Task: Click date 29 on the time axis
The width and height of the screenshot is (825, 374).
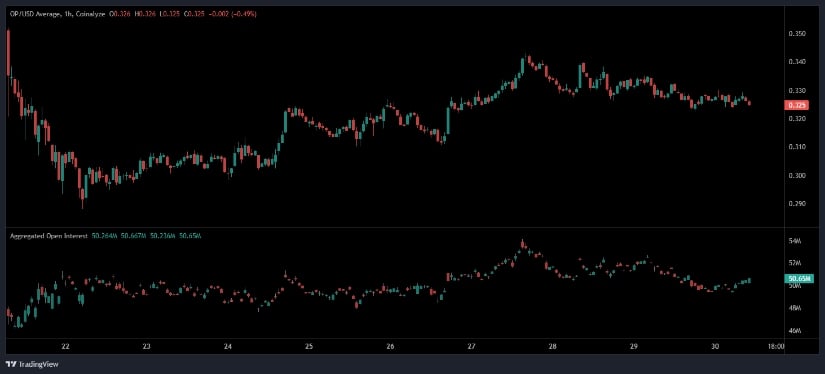Action: point(633,347)
